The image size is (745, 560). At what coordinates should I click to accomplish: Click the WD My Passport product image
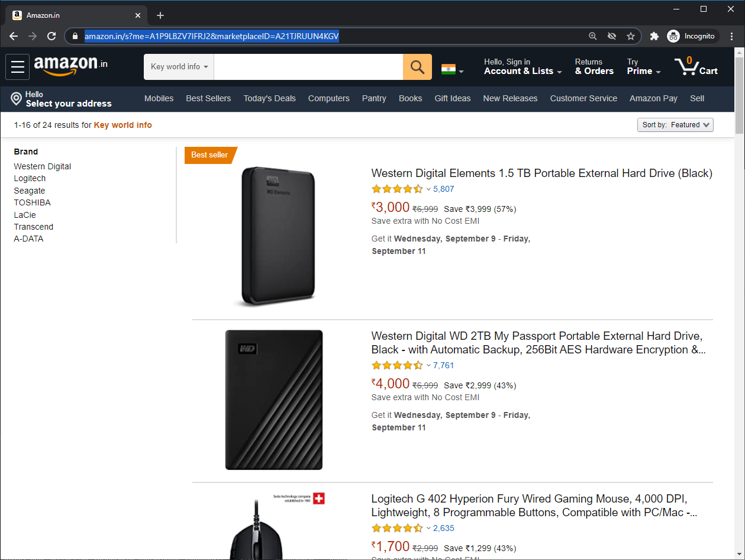click(274, 400)
